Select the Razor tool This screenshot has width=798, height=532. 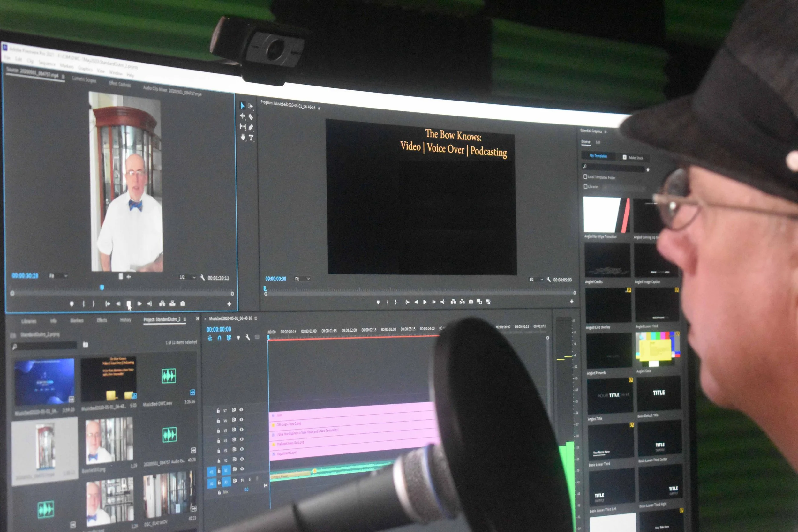[251, 117]
